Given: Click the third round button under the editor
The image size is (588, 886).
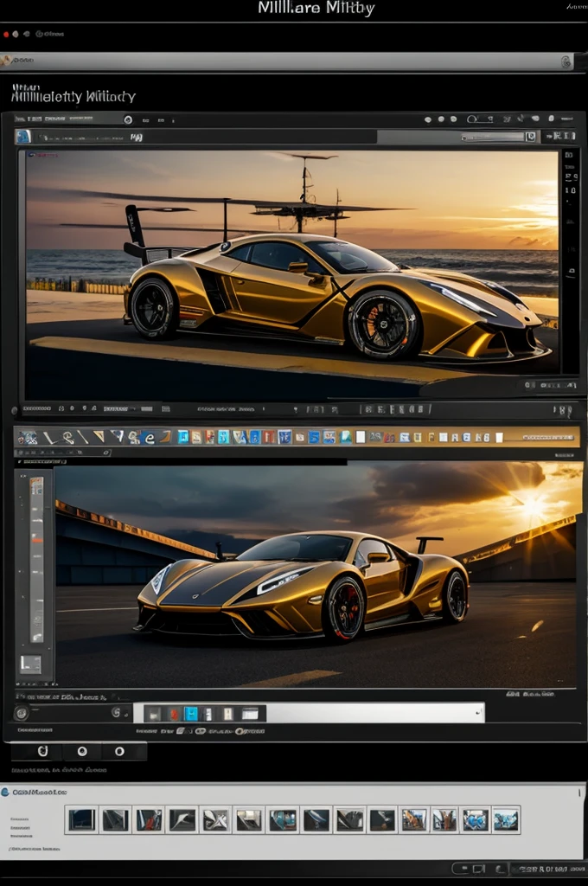Looking at the screenshot, I should point(119,751).
